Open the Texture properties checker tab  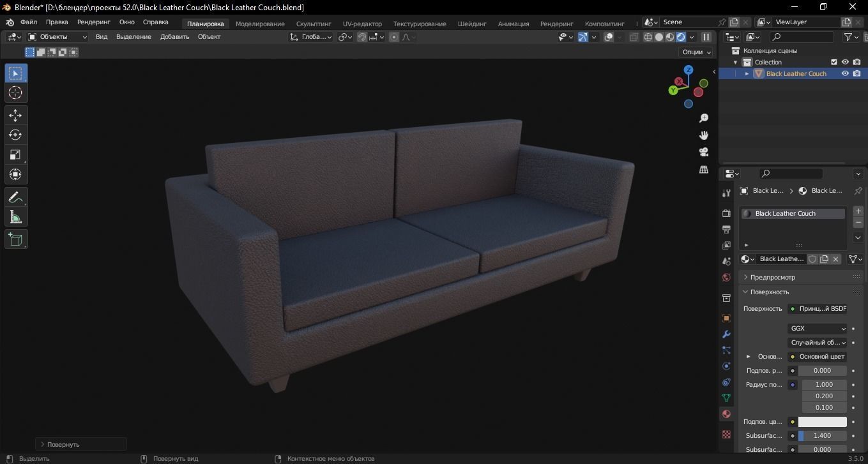point(726,434)
